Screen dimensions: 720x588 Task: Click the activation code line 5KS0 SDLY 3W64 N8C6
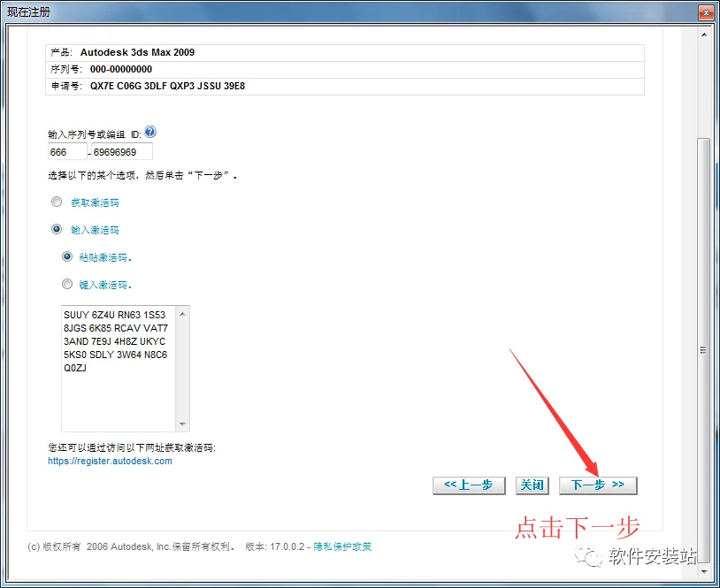115,355
